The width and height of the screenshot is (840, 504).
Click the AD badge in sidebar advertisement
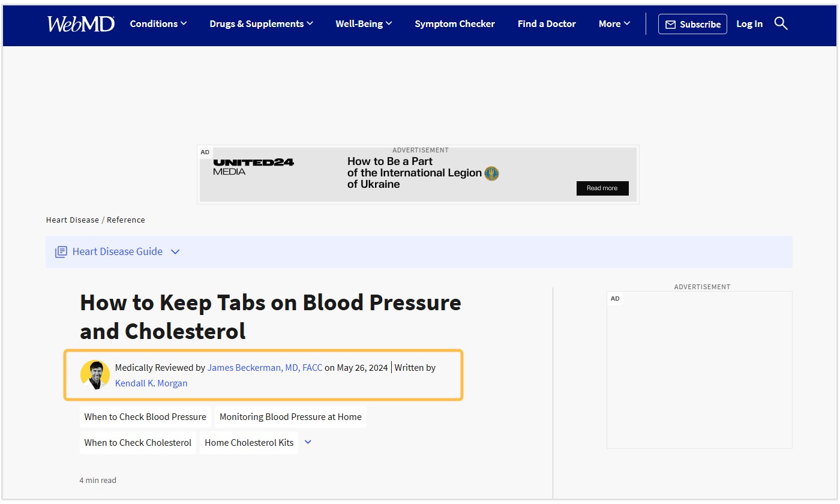click(615, 299)
